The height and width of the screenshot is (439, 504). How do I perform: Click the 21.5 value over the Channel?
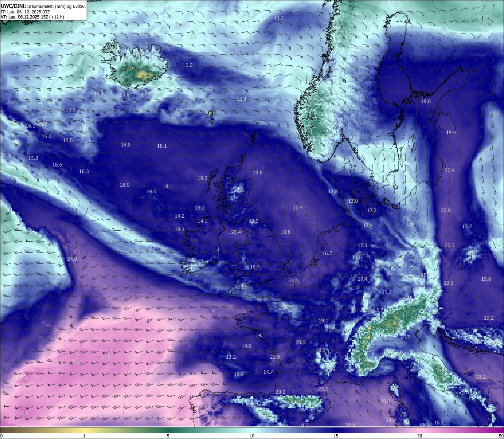[294, 281]
